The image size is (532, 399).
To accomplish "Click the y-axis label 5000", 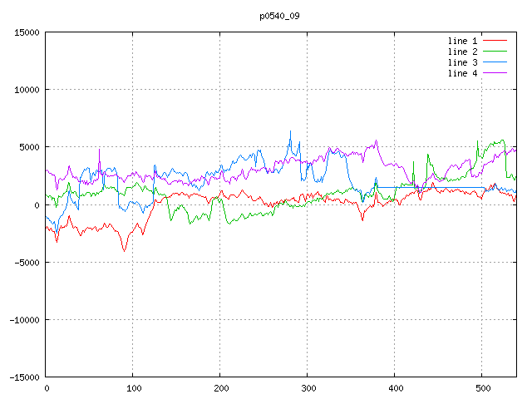I will [x=29, y=147].
